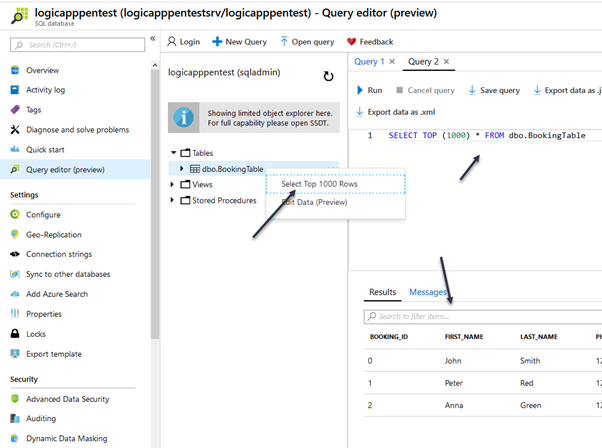This screenshot has height=448, width=602.
Task: Click the Search to filter items field
Action: [480, 317]
